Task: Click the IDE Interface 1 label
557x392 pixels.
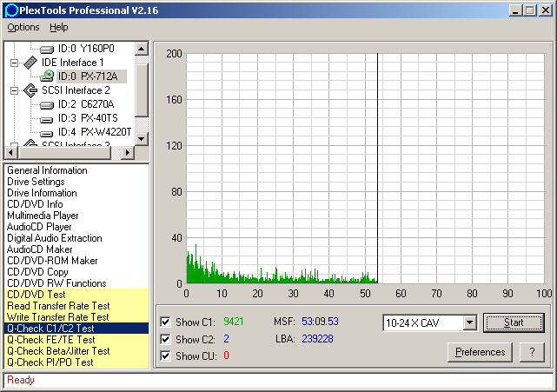Action: pos(73,63)
